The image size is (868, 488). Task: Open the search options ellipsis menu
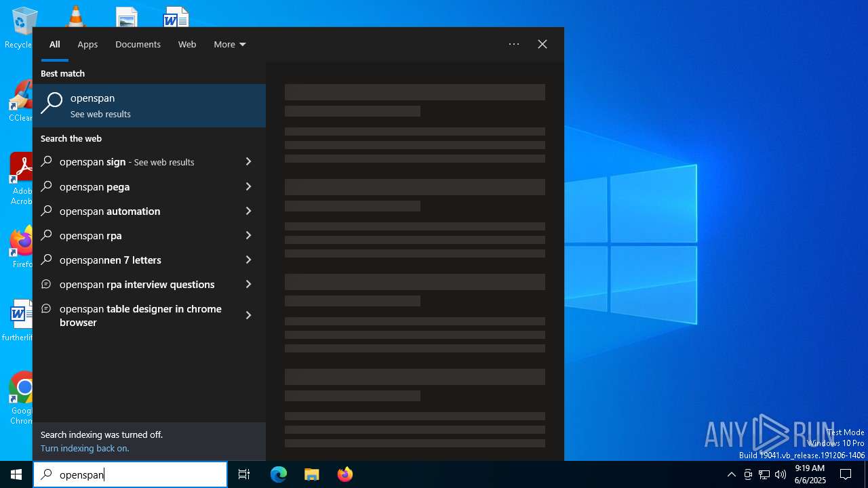click(514, 44)
